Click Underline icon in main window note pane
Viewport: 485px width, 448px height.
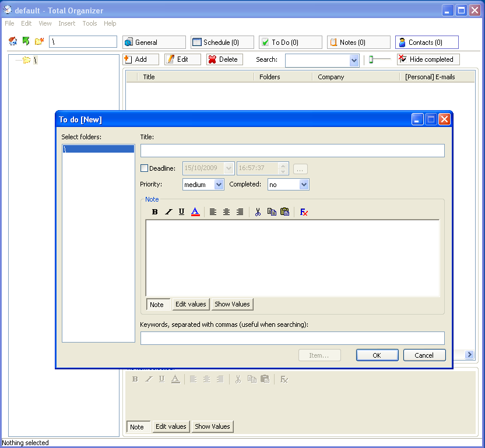pyautogui.click(x=162, y=379)
